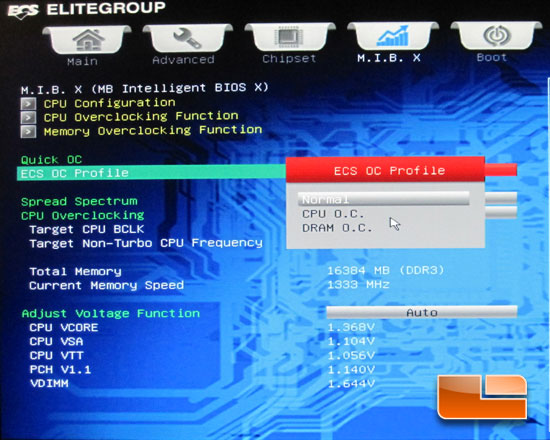The image size is (550, 440).
Task: Expand the Memory Overclocking Function submenu
Action: point(153,131)
